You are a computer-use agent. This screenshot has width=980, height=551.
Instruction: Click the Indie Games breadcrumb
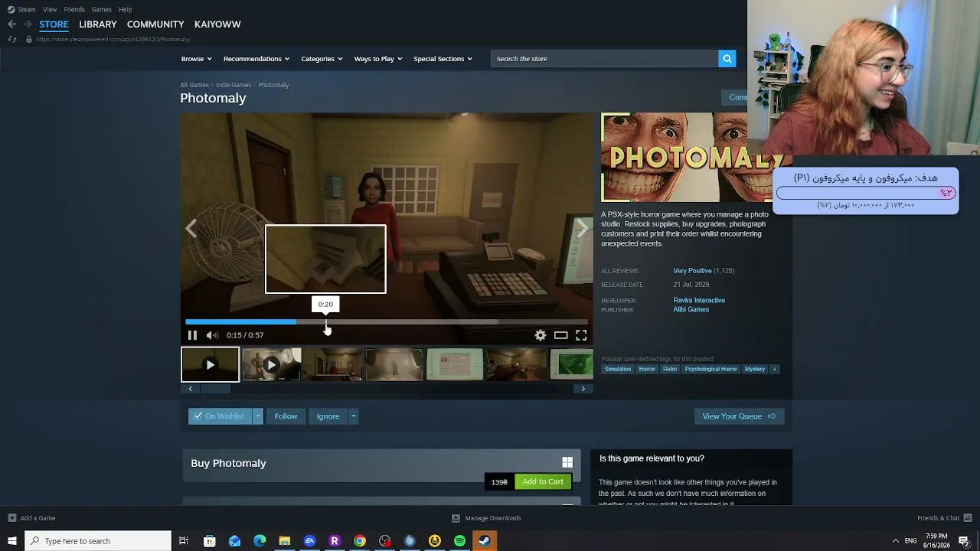(234, 85)
